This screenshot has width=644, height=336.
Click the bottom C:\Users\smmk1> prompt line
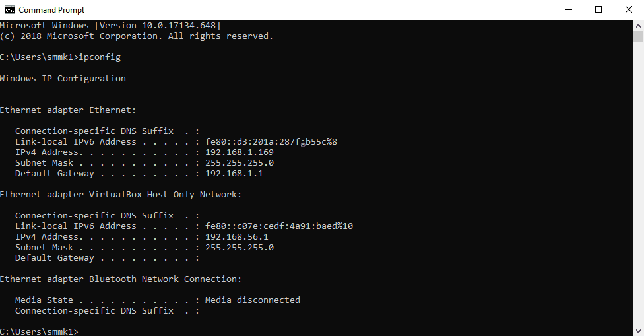(39, 331)
